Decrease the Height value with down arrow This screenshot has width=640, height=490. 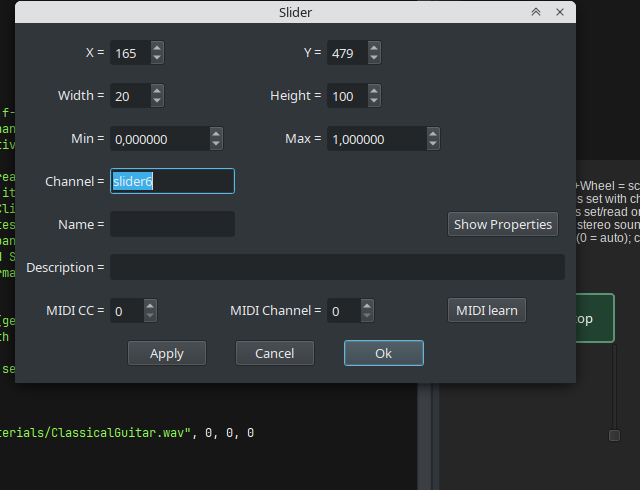374,101
